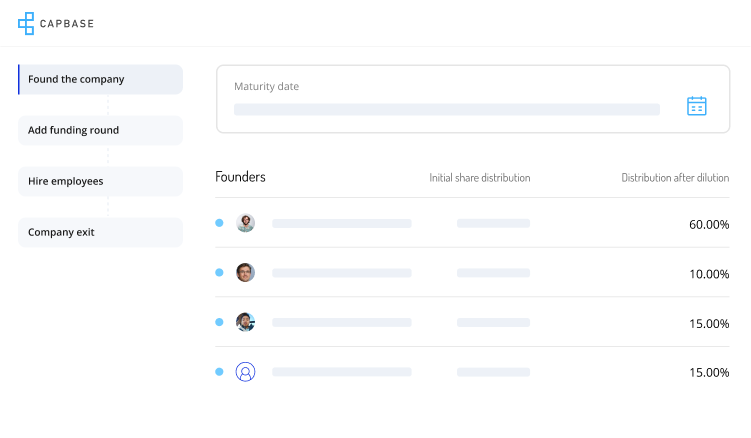Image resolution: width=751 pixels, height=438 pixels.
Task: Click the third founder's avatar photo
Action: point(245,322)
